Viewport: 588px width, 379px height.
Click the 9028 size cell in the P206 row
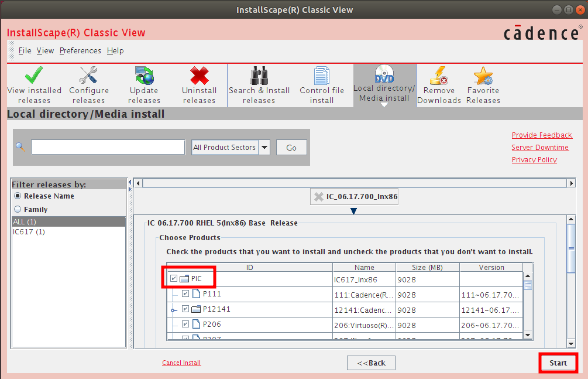tap(428, 325)
